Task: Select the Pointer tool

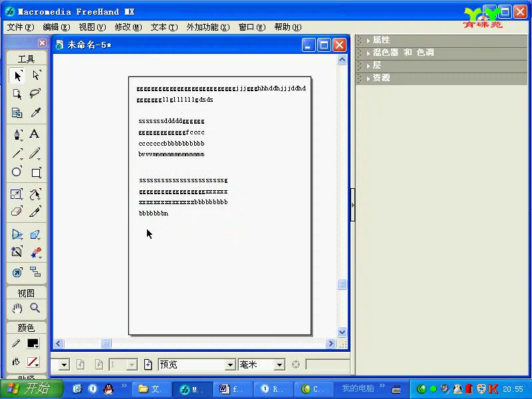Action: click(x=17, y=75)
